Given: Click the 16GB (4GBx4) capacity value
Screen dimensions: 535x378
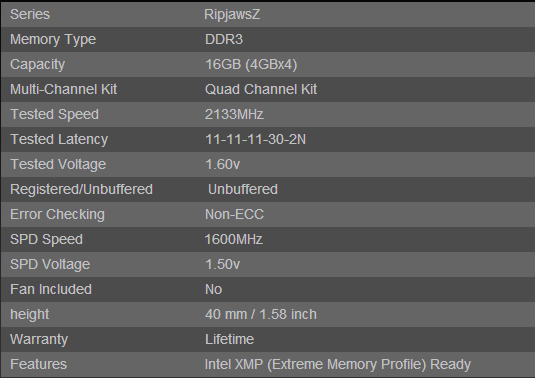Looking at the screenshot, I should [x=251, y=64].
